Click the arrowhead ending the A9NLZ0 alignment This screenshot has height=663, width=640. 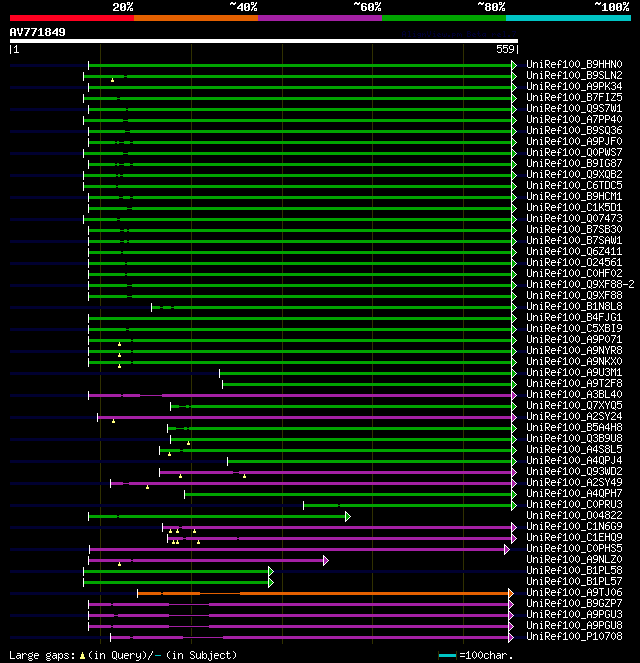325,561
